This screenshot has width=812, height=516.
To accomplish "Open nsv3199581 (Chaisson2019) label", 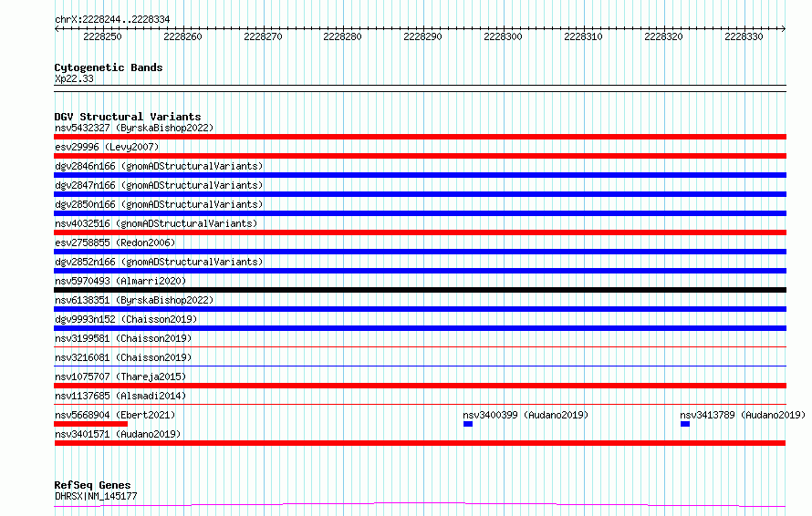I will click(x=123, y=338).
